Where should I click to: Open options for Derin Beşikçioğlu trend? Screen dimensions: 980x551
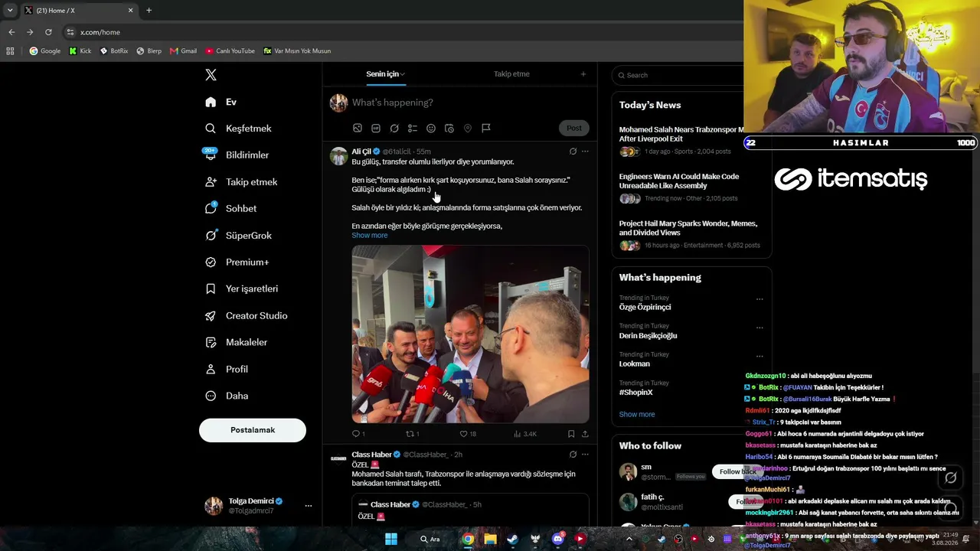pos(759,328)
